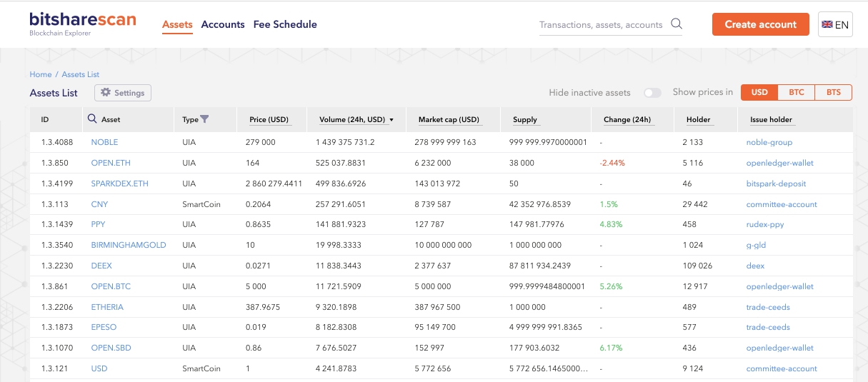Select volume cell 525 037.8831
The height and width of the screenshot is (382, 868).
click(x=341, y=163)
